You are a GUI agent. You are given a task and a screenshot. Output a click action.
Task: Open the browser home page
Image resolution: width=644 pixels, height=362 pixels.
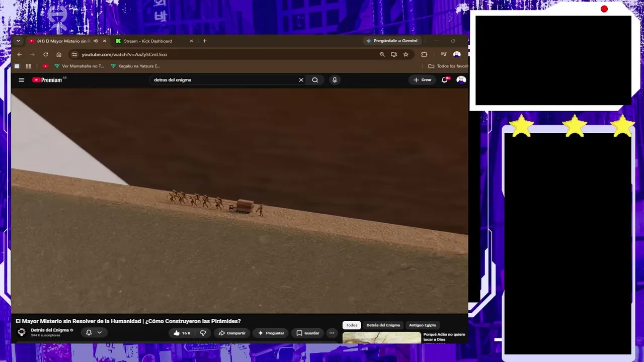59,54
